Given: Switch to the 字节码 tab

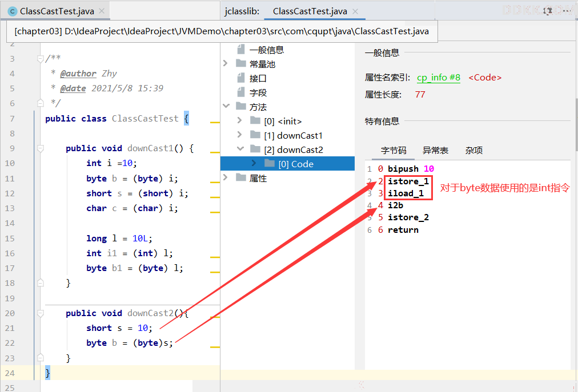Looking at the screenshot, I should click(x=394, y=150).
